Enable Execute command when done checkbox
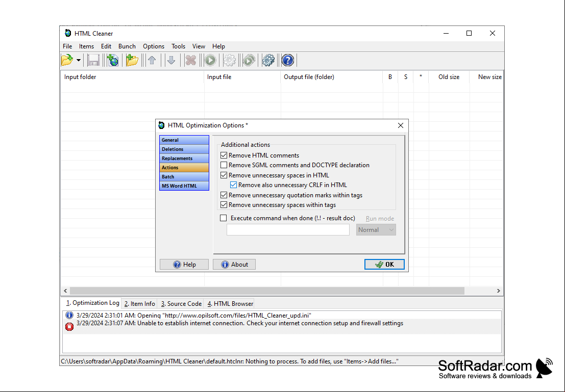 click(224, 218)
